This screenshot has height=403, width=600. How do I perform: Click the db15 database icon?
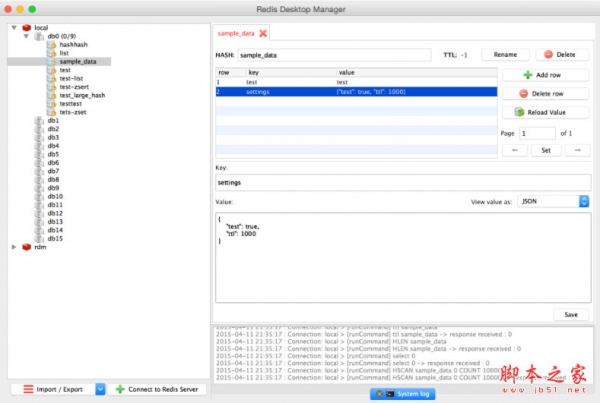[x=39, y=238]
